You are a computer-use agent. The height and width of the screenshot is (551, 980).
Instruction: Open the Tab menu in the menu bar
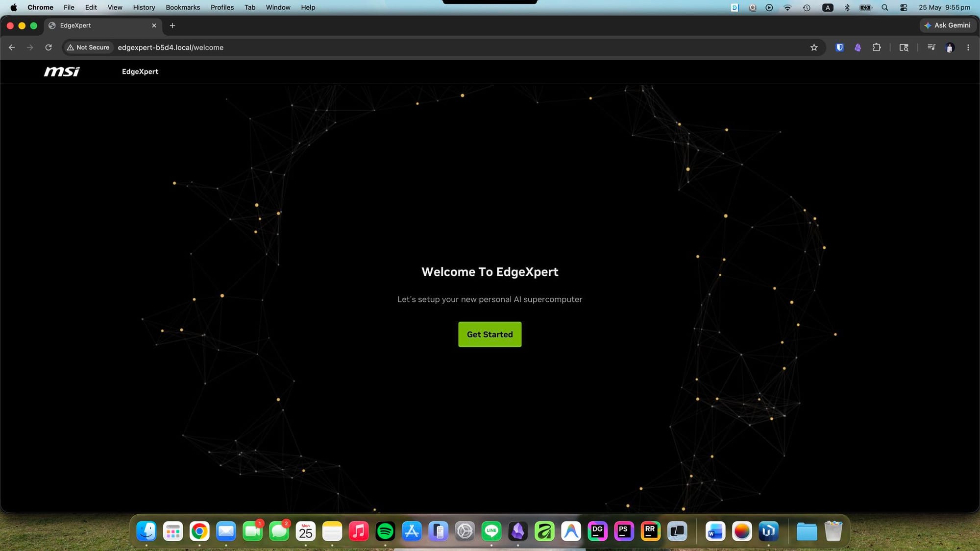(x=250, y=7)
